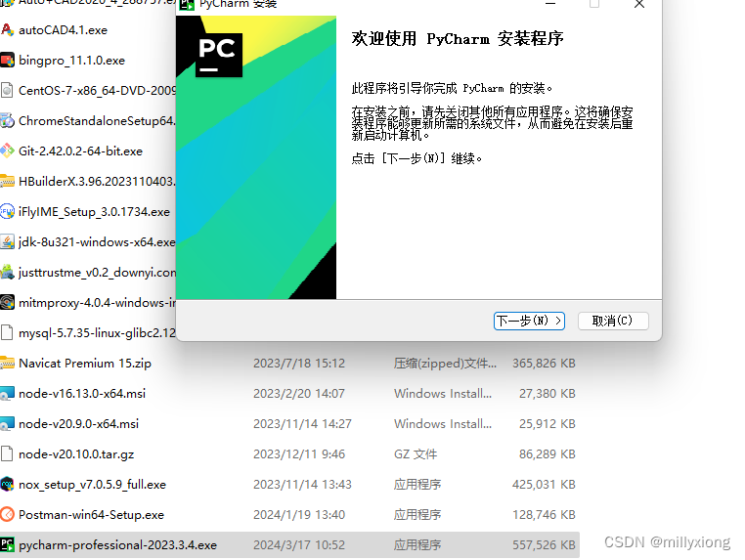Click file name Postman-win64-Setup.exe
Viewport: 745px width, 560px height.
[91, 515]
